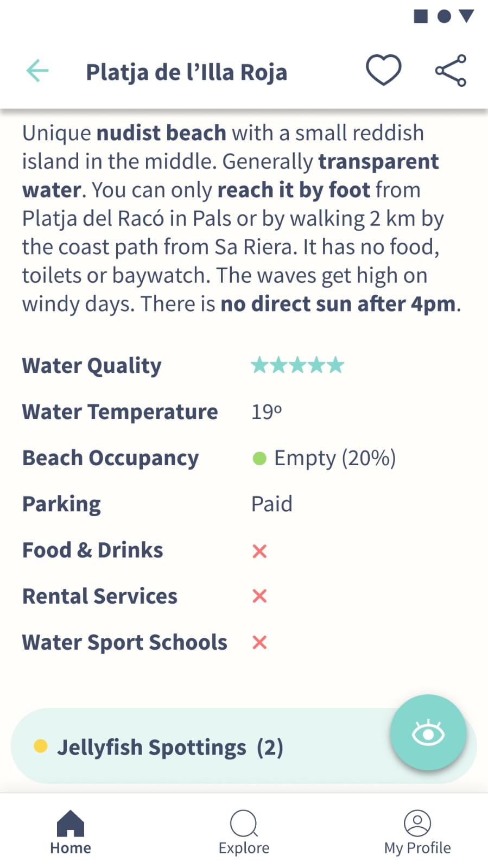Select the Platja de l'Illa Roja title
This screenshot has width=488, height=868.
[x=187, y=72]
